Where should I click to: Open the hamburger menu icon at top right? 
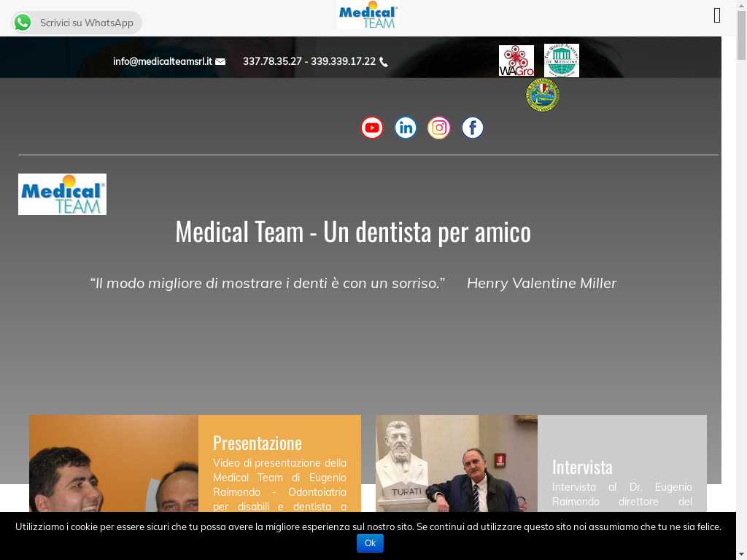tap(717, 16)
